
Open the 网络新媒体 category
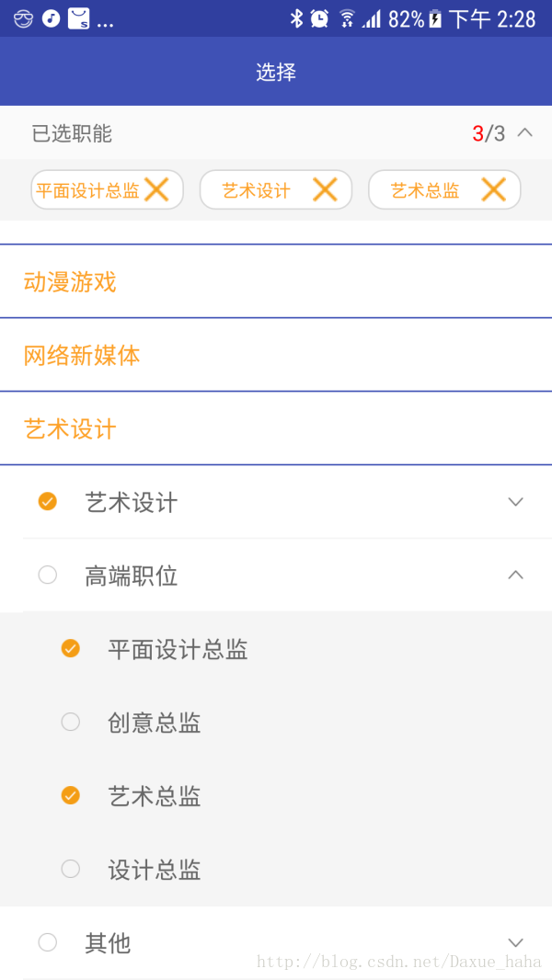(x=81, y=356)
